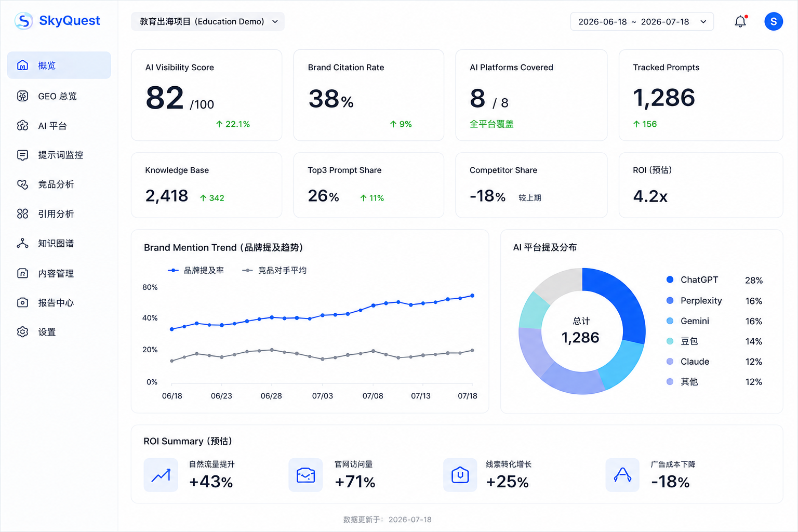Click the AI Visibility Score up arrow

tap(219, 124)
